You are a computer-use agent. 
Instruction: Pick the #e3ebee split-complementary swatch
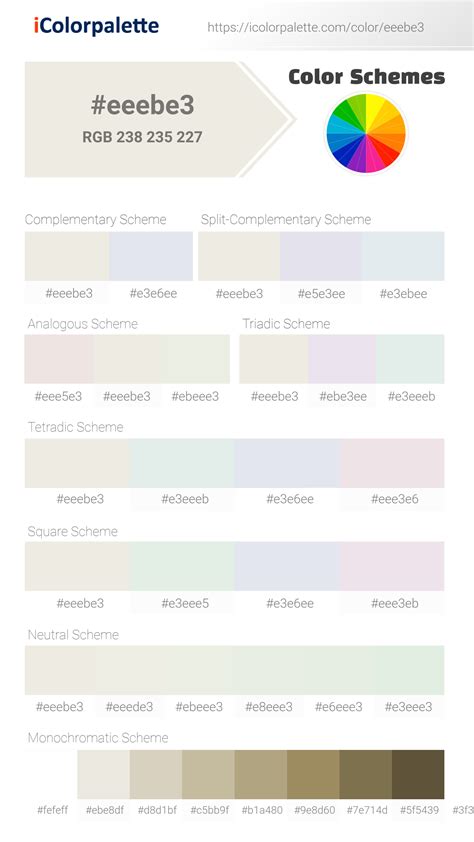pyautogui.click(x=403, y=256)
